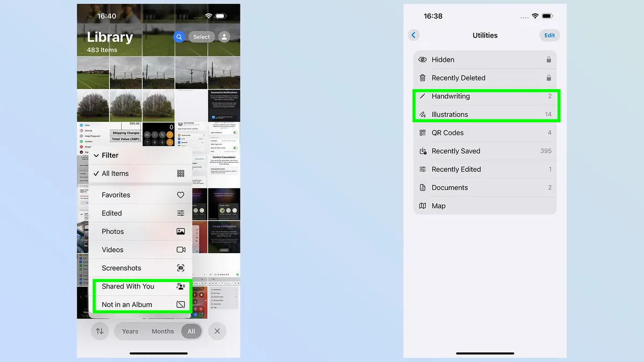Tap Edit in the Utilities screen
The width and height of the screenshot is (644, 362).
[x=549, y=34]
